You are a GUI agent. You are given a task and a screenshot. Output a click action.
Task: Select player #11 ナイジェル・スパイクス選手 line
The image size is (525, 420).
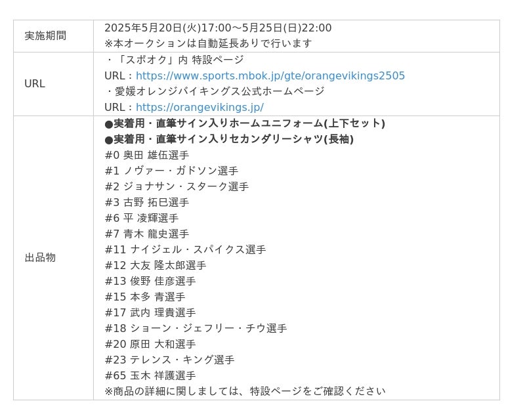pos(185,249)
